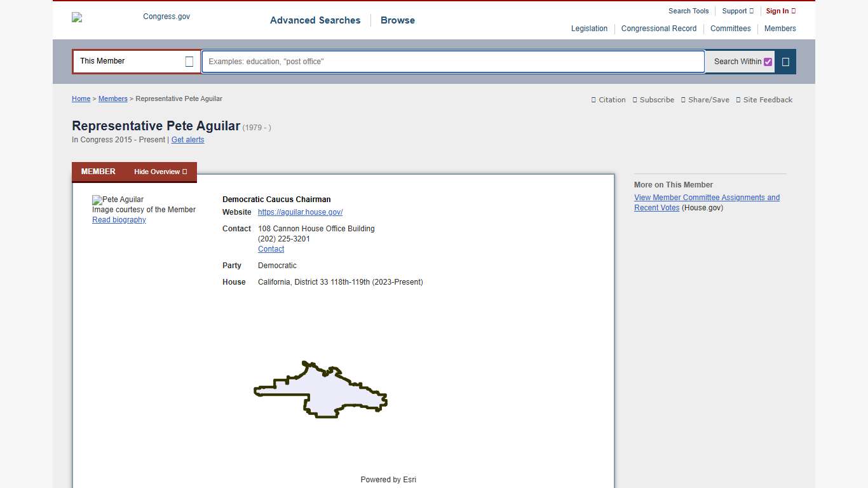Open the This Member search scope dropdown
Screen dimensions: 868x488
[x=137, y=62]
